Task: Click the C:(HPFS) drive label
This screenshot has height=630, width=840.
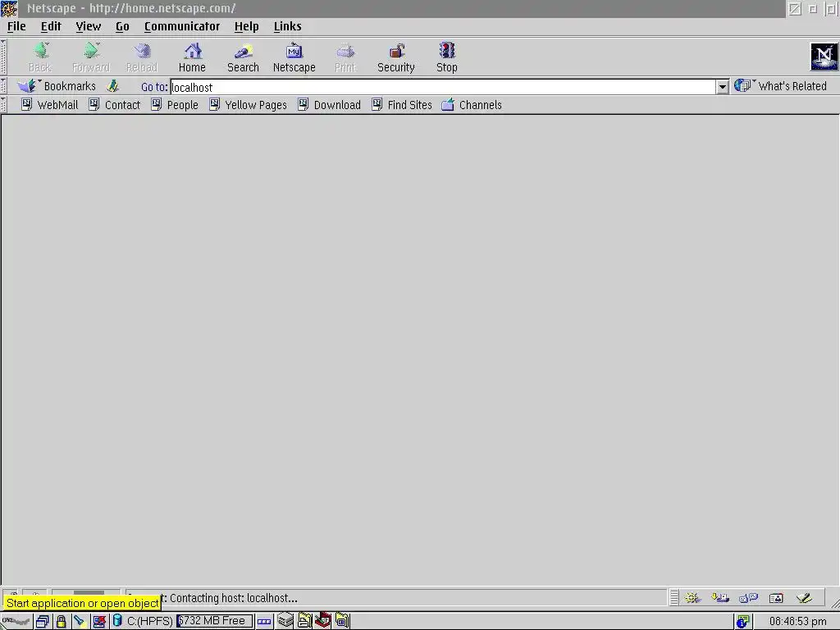Action: (150, 621)
